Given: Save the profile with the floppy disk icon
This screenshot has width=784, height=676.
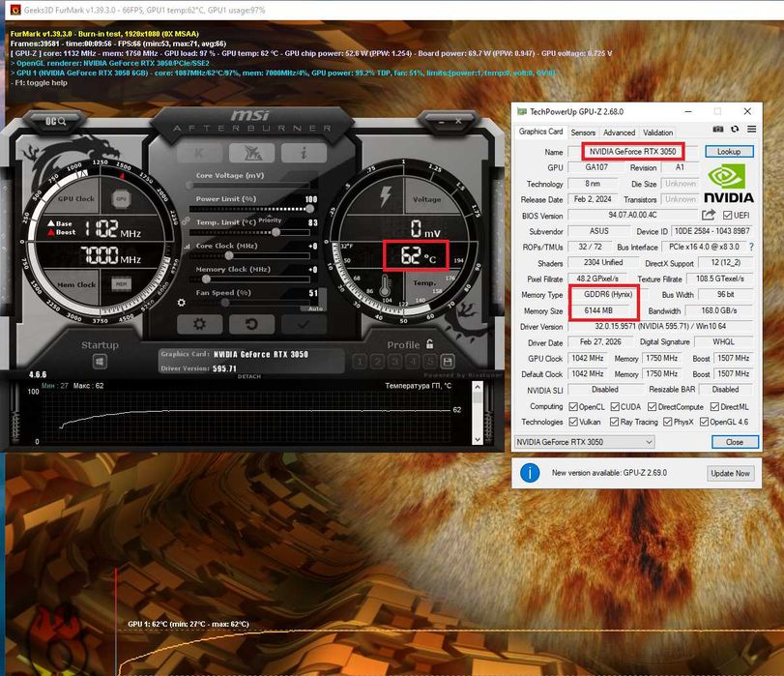Looking at the screenshot, I should [447, 361].
